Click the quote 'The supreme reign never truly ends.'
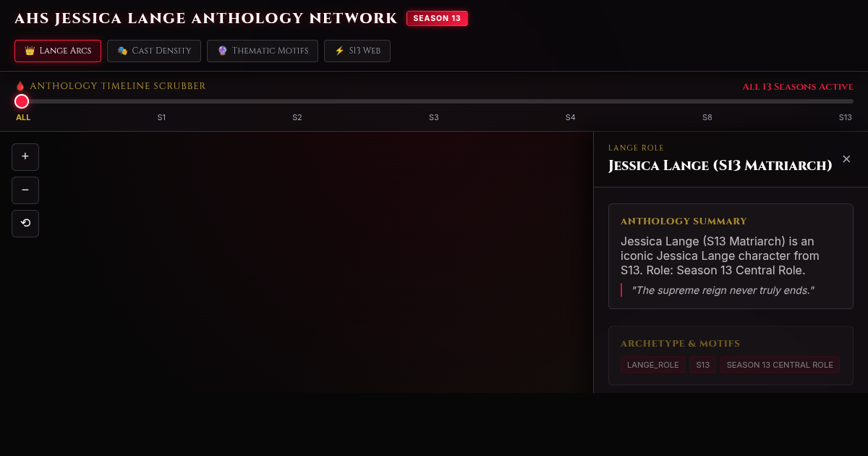Viewport: 868px width, 456px height. coord(723,290)
